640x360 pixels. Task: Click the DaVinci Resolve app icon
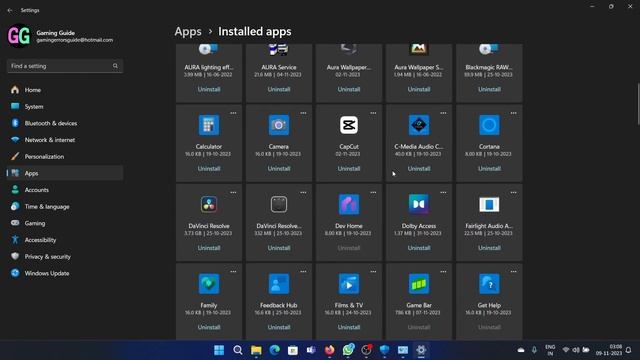[x=209, y=204]
